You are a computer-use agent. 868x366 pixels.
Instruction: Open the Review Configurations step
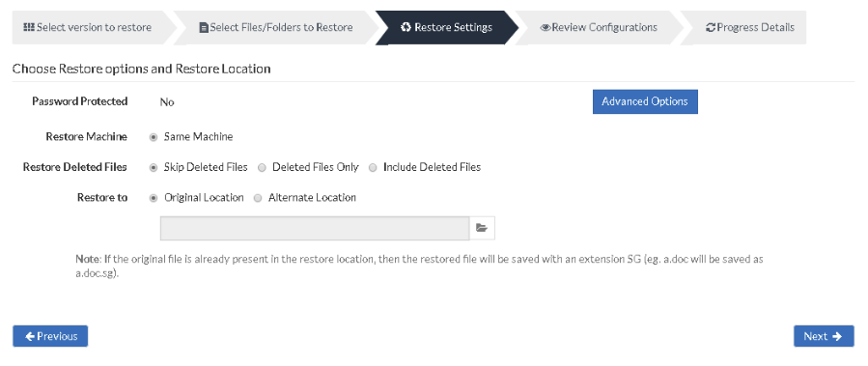tap(600, 27)
